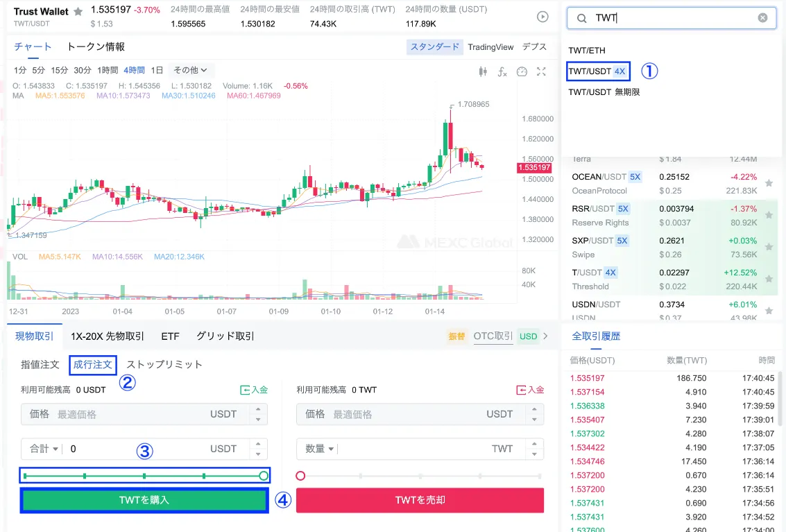
Task: Expand the chart to fullscreen
Action: (x=541, y=71)
